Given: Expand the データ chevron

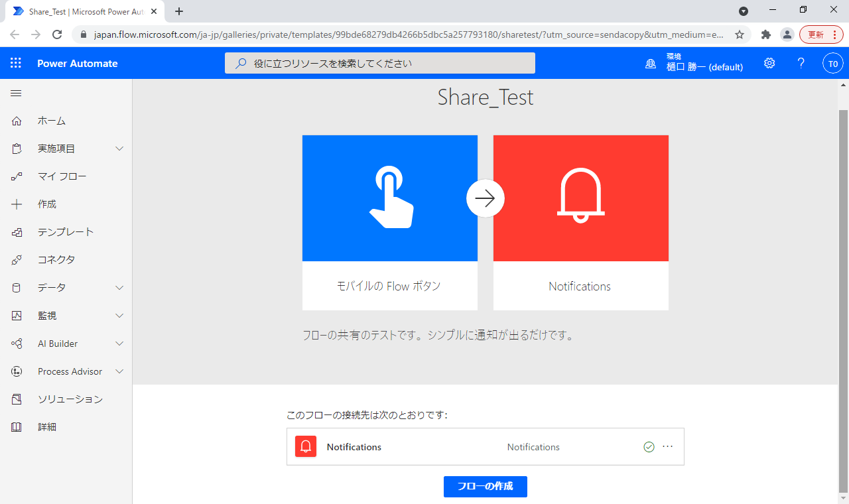Looking at the screenshot, I should pos(119,288).
